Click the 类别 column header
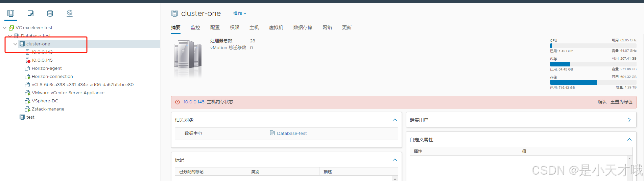 tap(283, 172)
